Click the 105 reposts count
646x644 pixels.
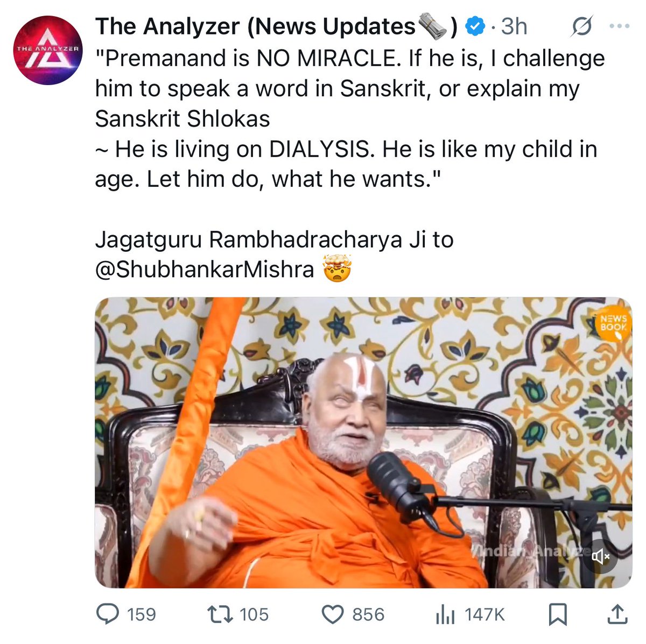tap(254, 614)
